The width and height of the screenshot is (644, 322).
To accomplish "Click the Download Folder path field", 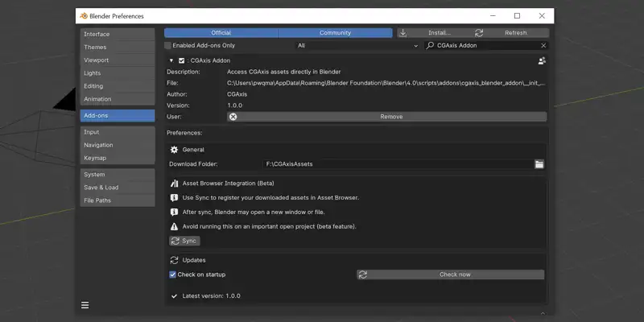I will point(398,164).
